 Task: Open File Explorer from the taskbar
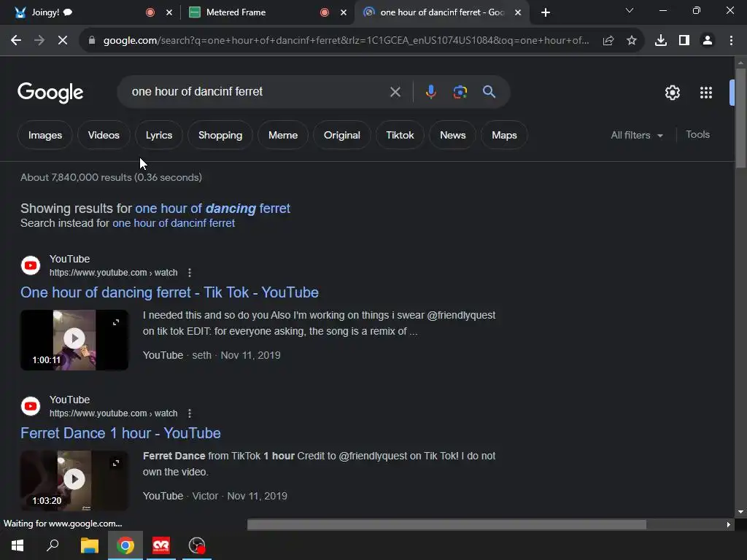tap(90, 545)
